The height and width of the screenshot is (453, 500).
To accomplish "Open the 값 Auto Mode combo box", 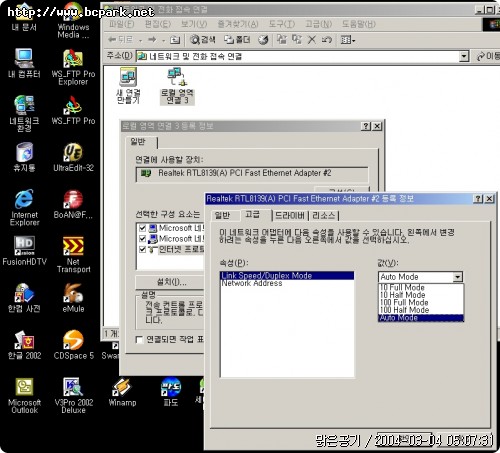I will coord(421,277).
